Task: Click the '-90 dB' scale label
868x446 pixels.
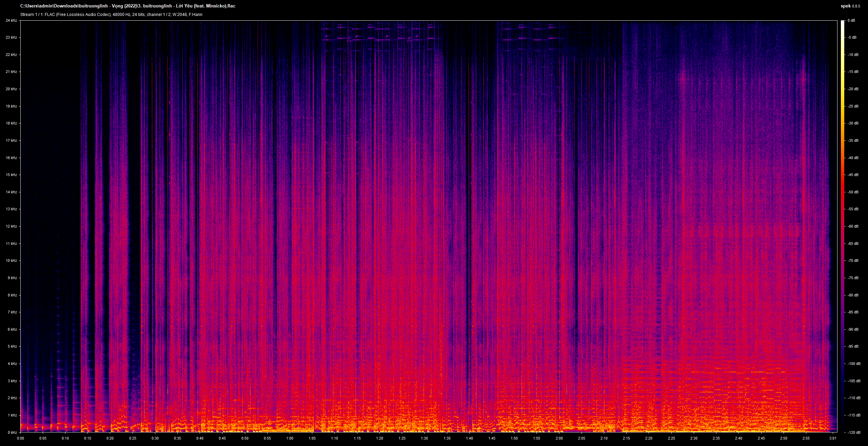Action: 853,329
